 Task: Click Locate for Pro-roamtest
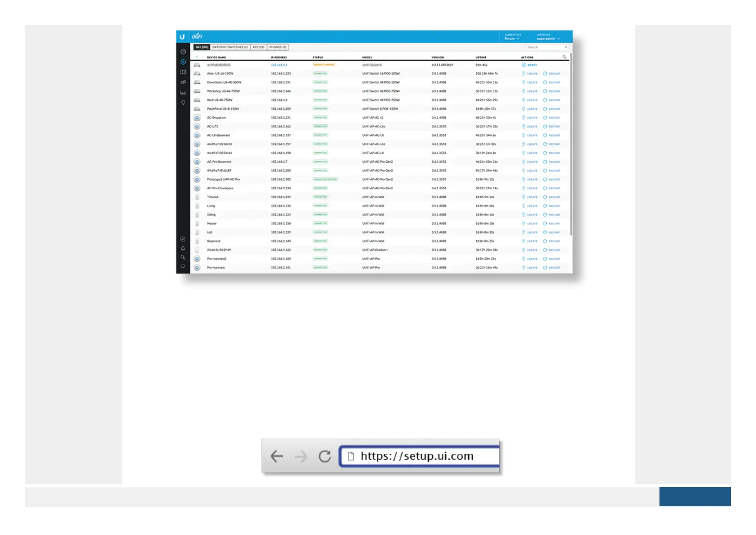click(530, 267)
